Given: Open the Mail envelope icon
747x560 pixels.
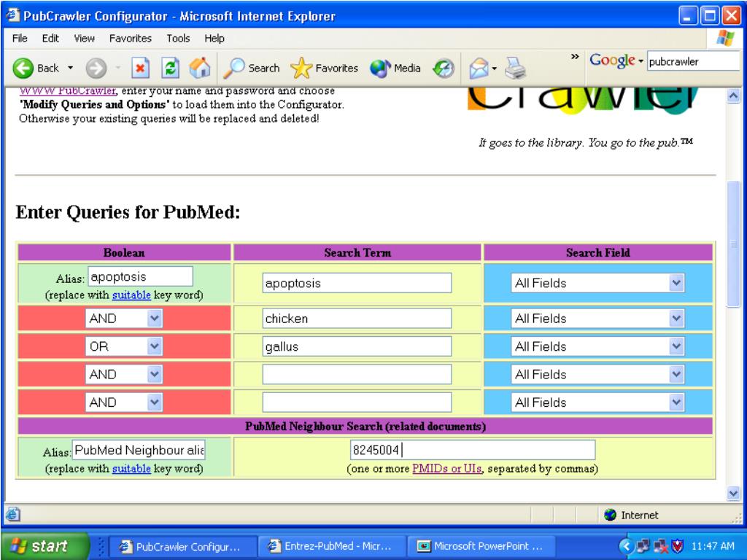Looking at the screenshot, I should tap(479, 68).
